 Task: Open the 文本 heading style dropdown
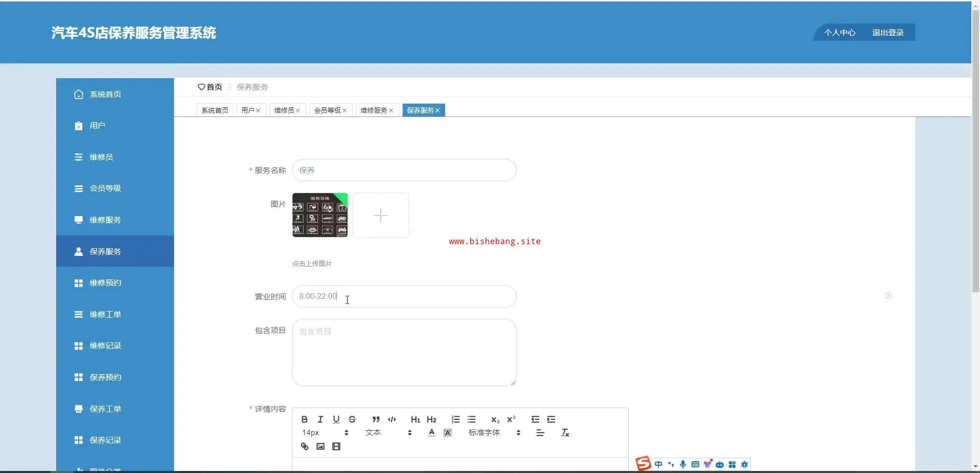[388, 433]
